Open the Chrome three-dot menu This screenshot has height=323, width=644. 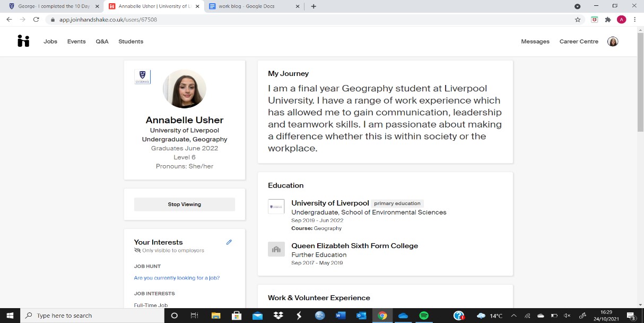pos(635,20)
